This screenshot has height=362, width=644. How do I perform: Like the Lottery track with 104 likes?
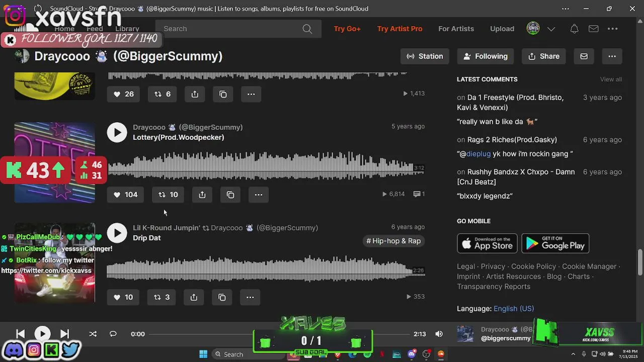(125, 195)
